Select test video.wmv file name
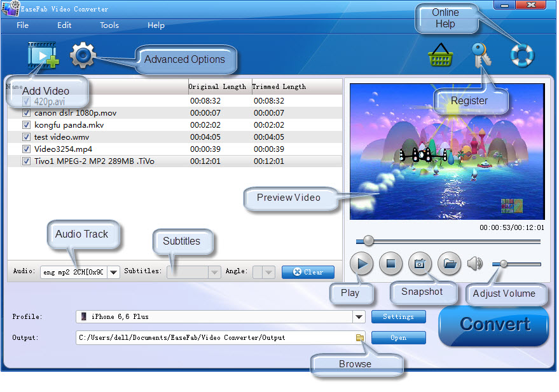Viewport: 559px width, 392px height. click(x=61, y=137)
